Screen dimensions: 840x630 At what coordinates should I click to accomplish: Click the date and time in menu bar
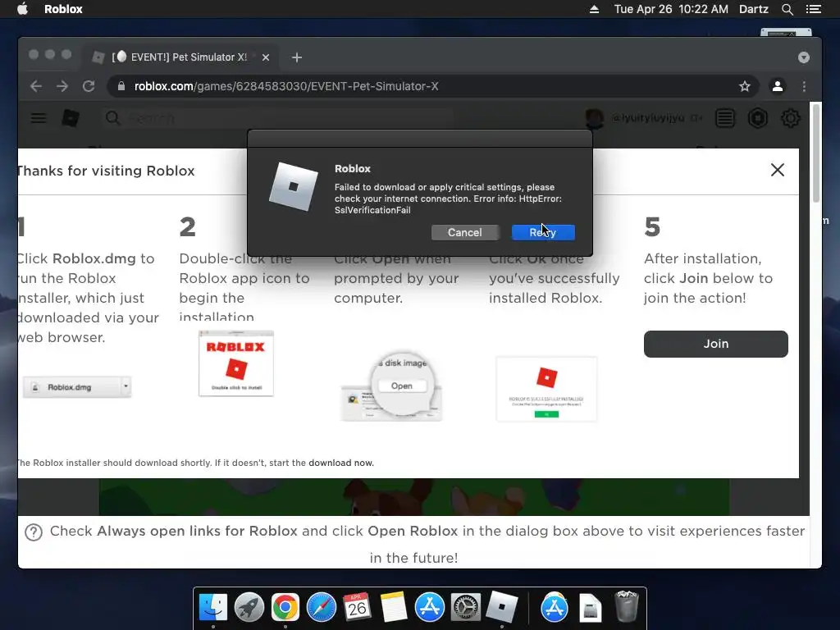coord(671,9)
